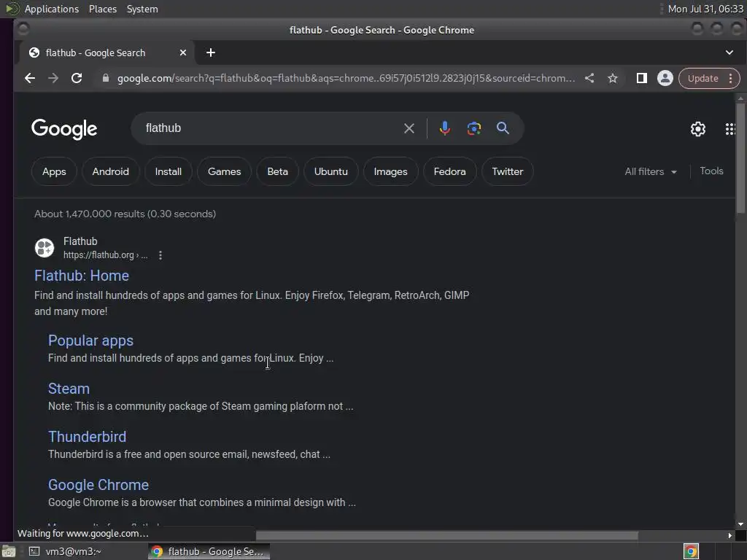Viewport: 747px width, 560px height.
Task: Select the Images filter chip
Action: point(391,171)
